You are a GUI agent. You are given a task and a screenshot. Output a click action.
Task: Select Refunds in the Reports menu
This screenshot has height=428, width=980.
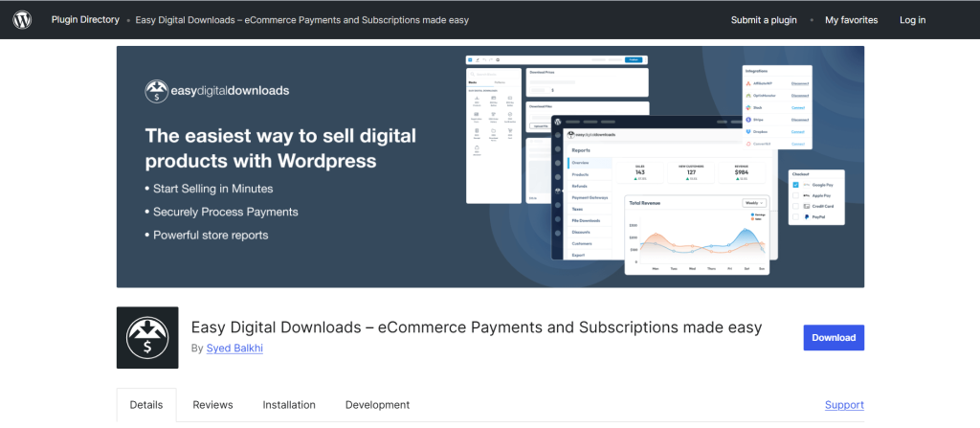tap(590, 186)
